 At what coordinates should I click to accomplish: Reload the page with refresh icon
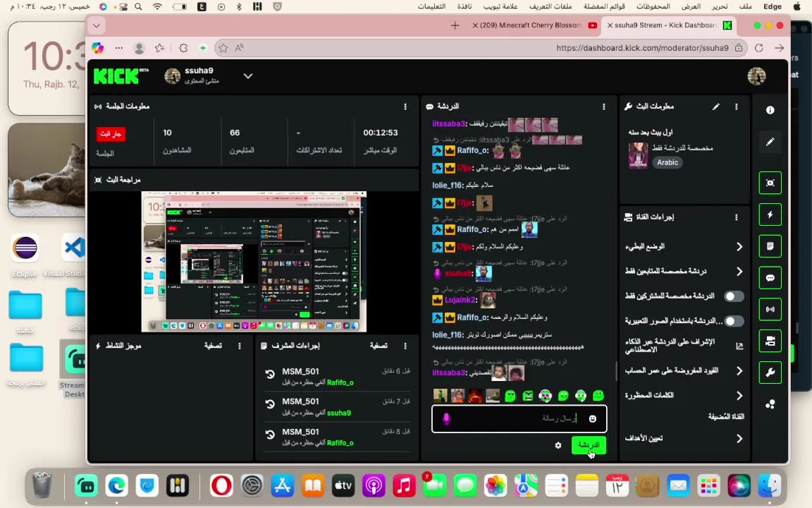click(x=758, y=48)
